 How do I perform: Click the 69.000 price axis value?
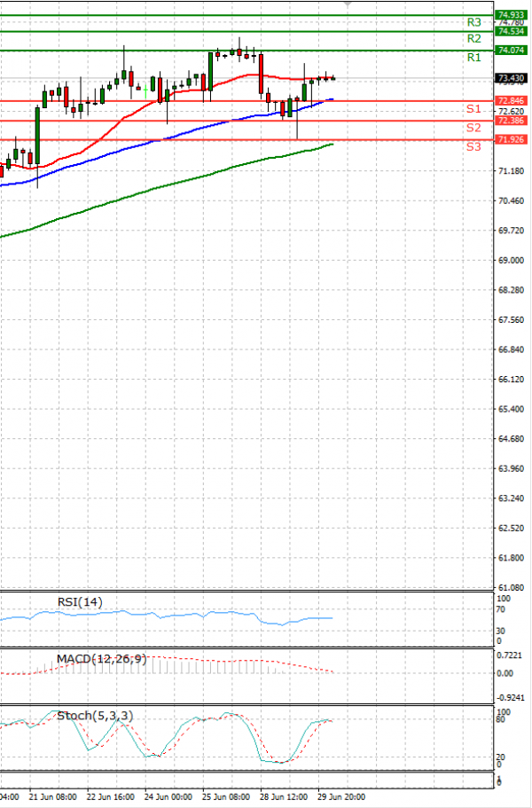tap(512, 261)
